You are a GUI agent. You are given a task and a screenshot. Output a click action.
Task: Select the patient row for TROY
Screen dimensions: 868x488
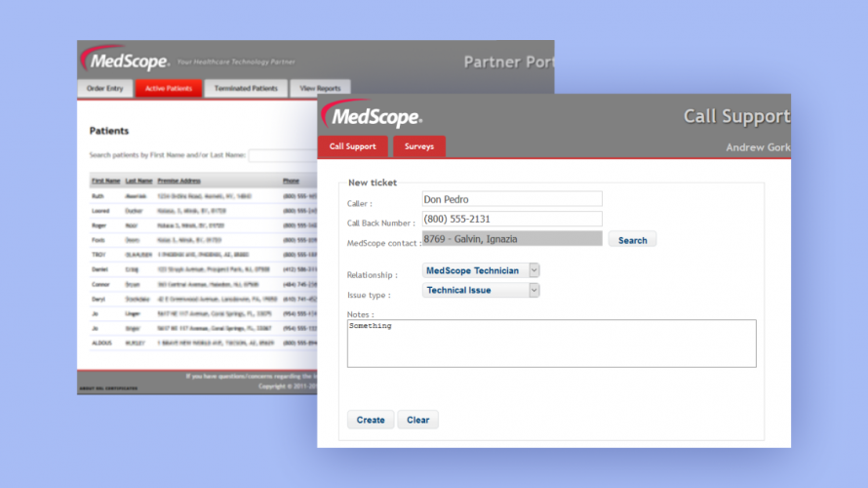click(203, 255)
